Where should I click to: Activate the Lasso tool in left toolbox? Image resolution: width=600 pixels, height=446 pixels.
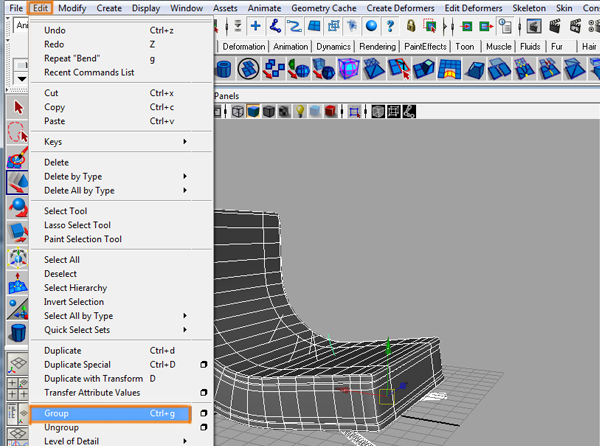16,131
